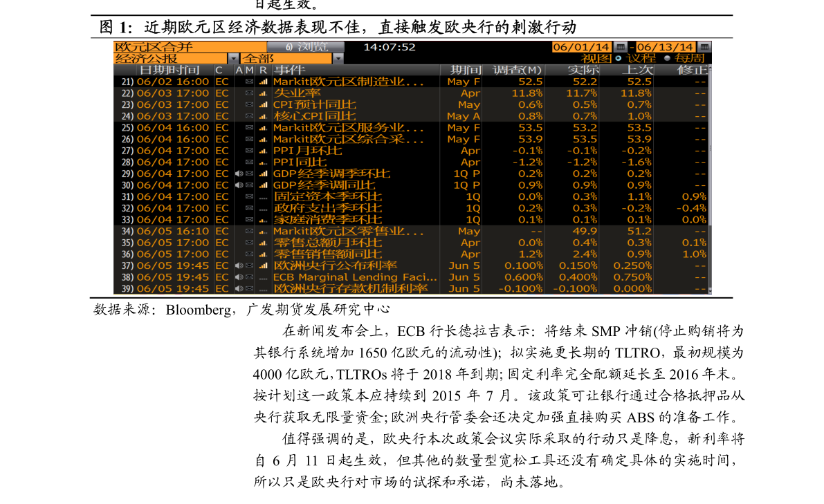Screen dimensions: 824x504
Task: Click the end date field 06/13/14
Action: [666, 47]
